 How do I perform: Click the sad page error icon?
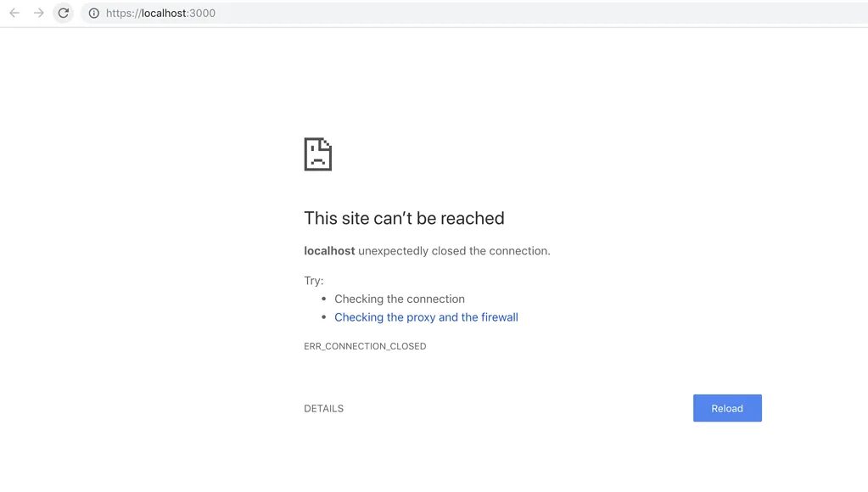317,154
